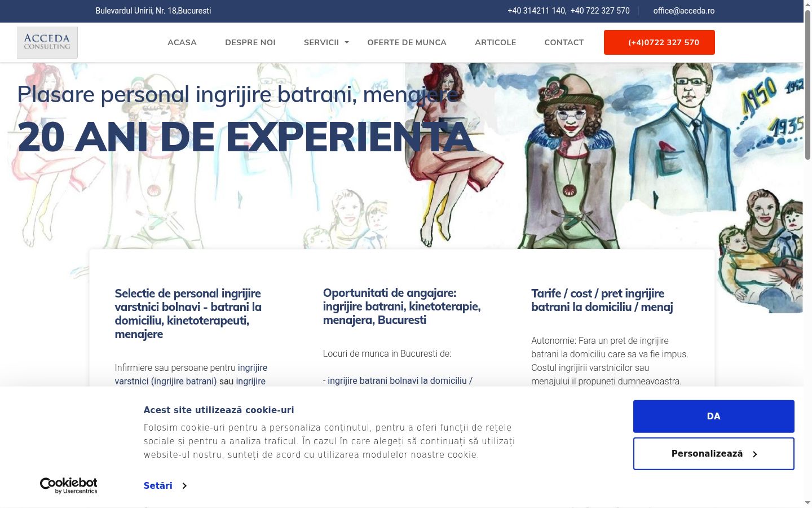Click the chevron on the Personalizează button
812x508 pixels.
click(x=754, y=454)
